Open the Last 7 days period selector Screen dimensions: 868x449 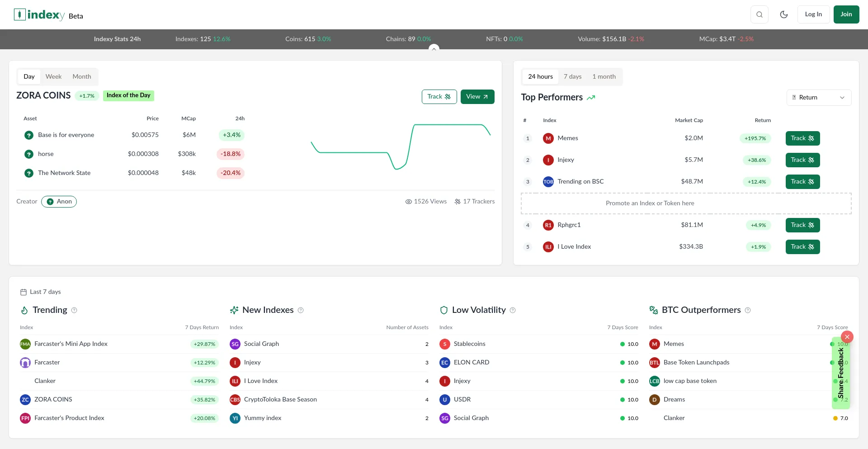click(x=41, y=292)
